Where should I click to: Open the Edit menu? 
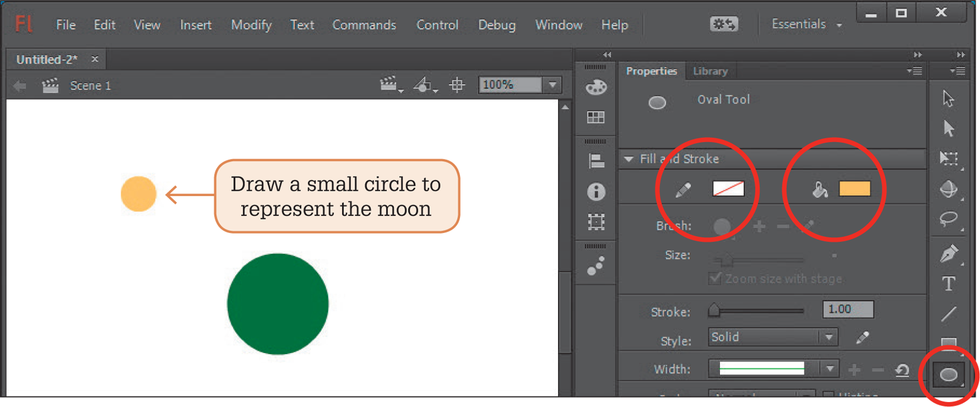coord(105,25)
